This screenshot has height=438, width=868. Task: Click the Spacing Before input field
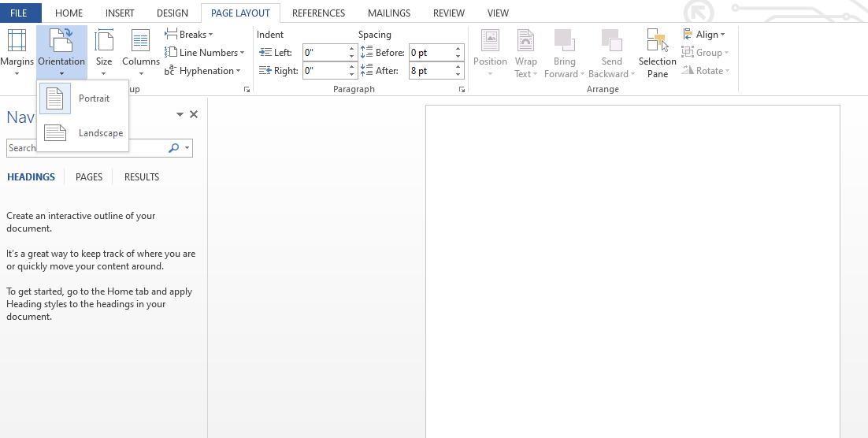[431, 53]
